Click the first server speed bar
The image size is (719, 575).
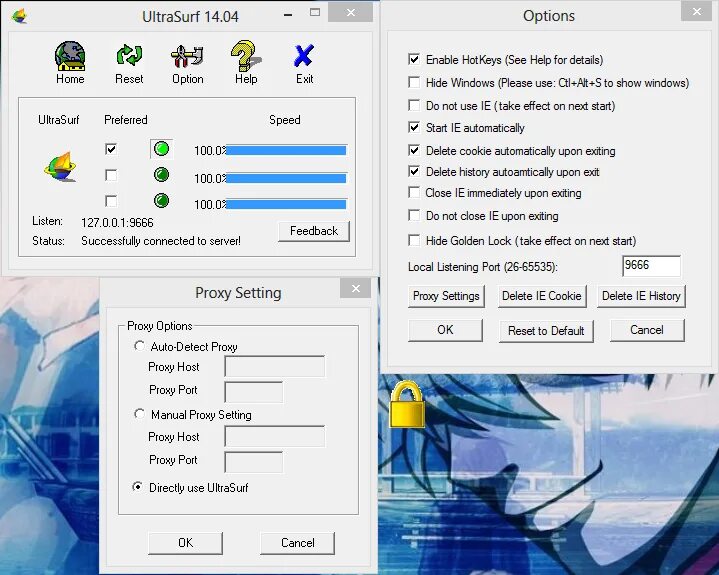point(286,150)
